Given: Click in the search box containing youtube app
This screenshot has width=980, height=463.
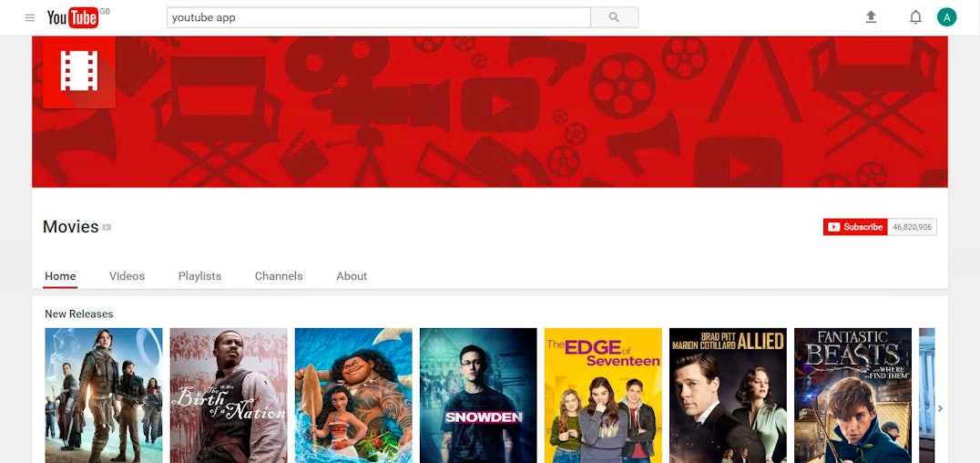Looking at the screenshot, I should point(379,17).
